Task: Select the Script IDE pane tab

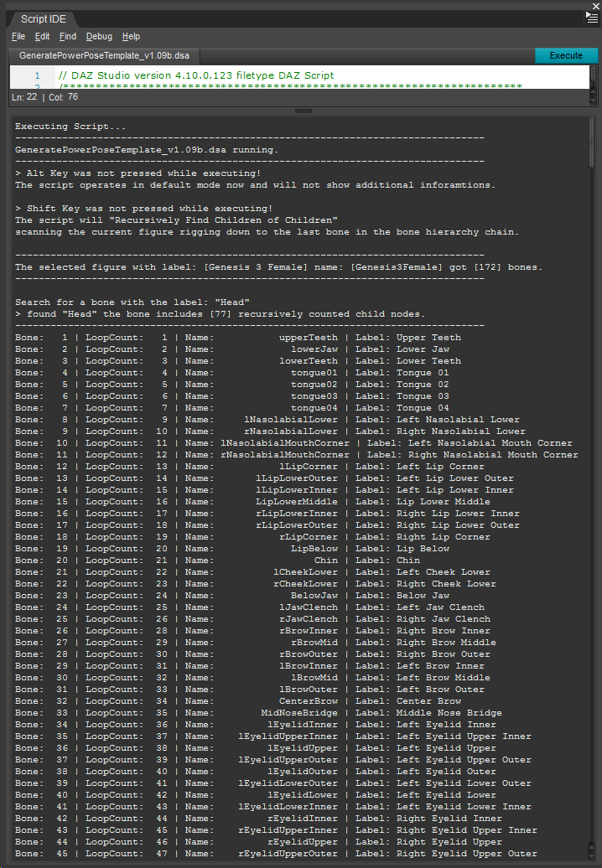Action: coord(40,18)
